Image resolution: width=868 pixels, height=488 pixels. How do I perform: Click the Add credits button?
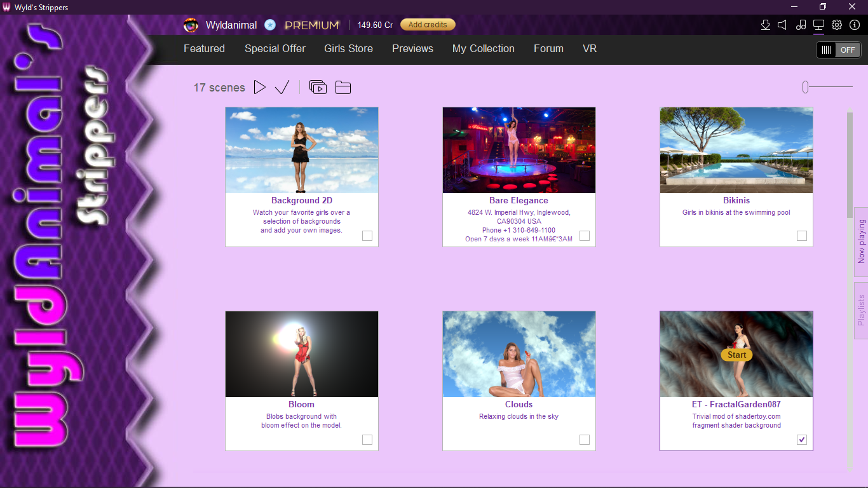click(428, 25)
